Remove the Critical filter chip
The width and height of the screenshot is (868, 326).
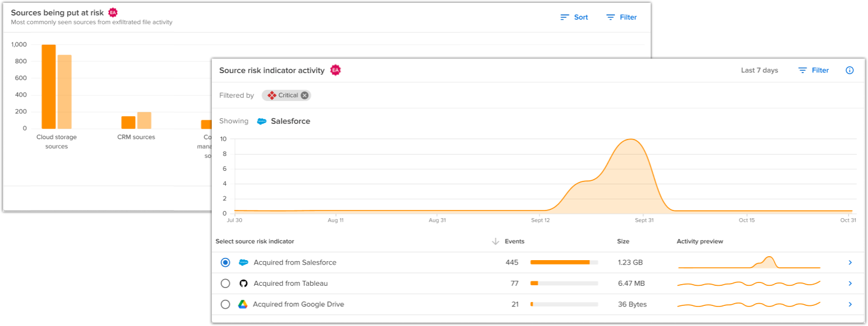[x=304, y=95]
